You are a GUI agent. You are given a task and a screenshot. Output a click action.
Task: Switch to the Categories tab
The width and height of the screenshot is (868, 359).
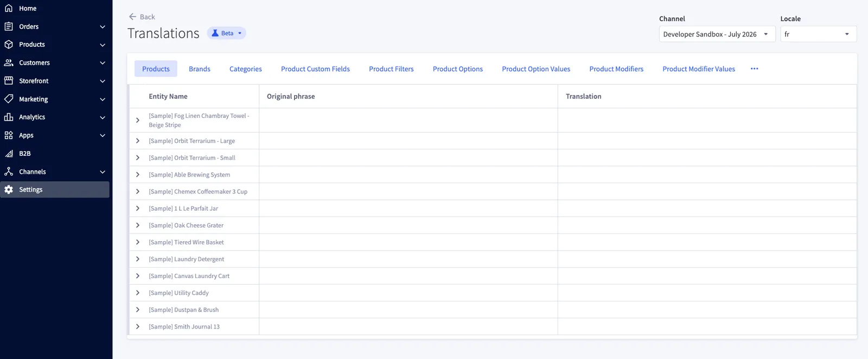[245, 69]
